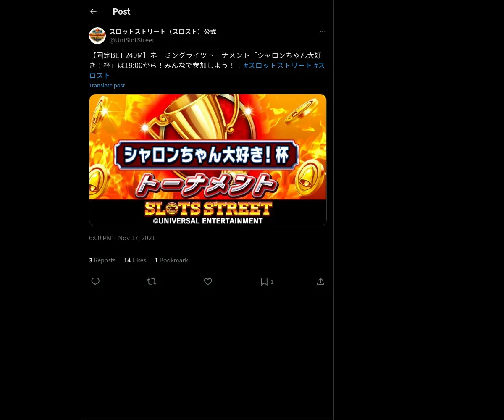
Task: Click the reply speech bubble icon
Action: point(95,281)
